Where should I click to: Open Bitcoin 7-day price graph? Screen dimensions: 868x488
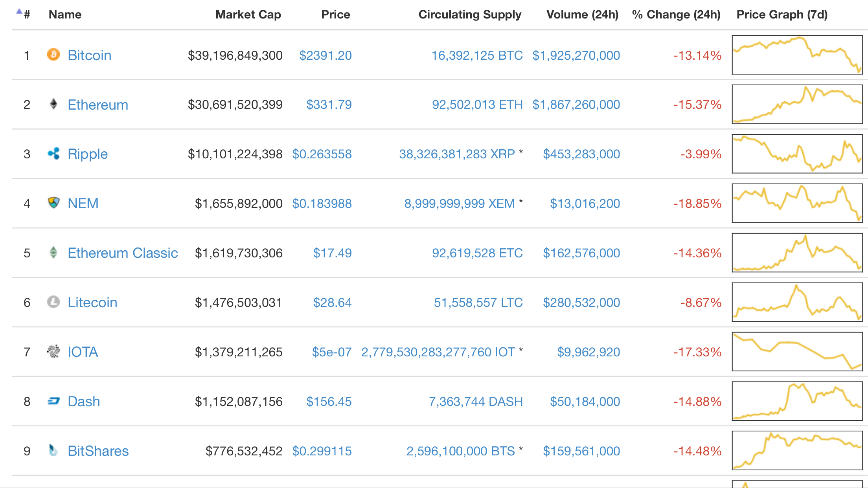click(x=797, y=55)
